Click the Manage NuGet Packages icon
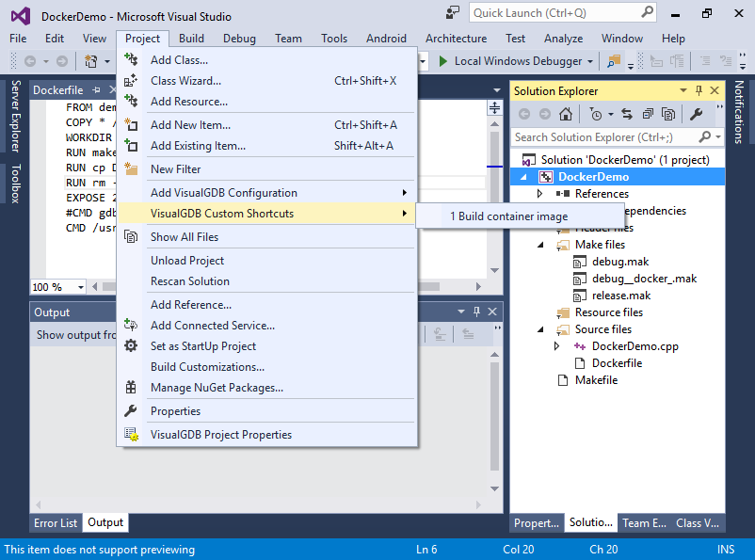The height and width of the screenshot is (560, 755). (131, 387)
